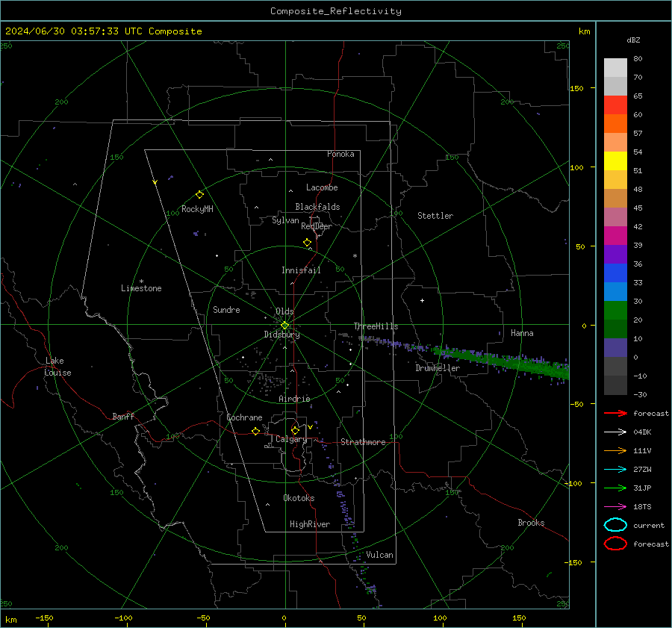Click the Didsbury city label

click(282, 335)
